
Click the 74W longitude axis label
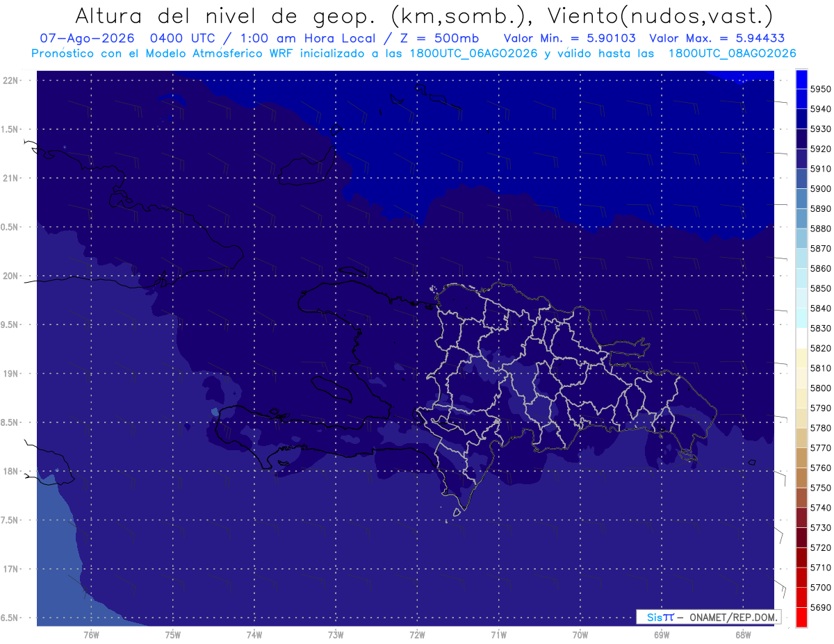coord(254,634)
